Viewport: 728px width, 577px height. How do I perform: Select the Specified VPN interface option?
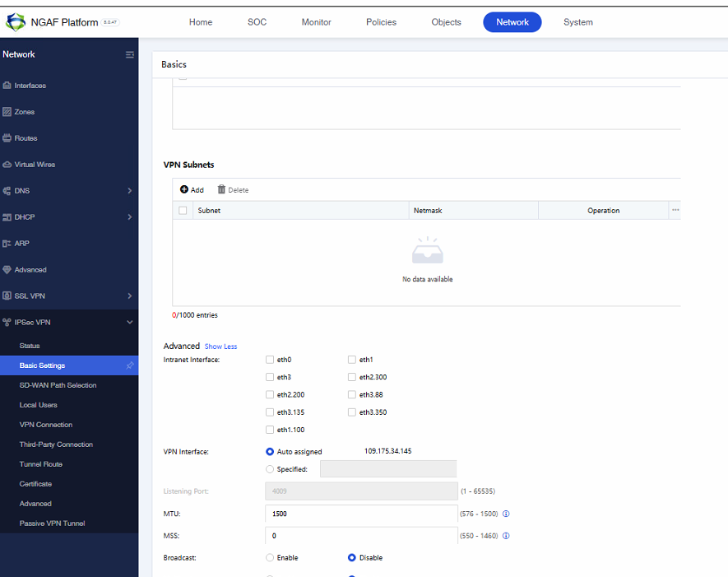270,469
